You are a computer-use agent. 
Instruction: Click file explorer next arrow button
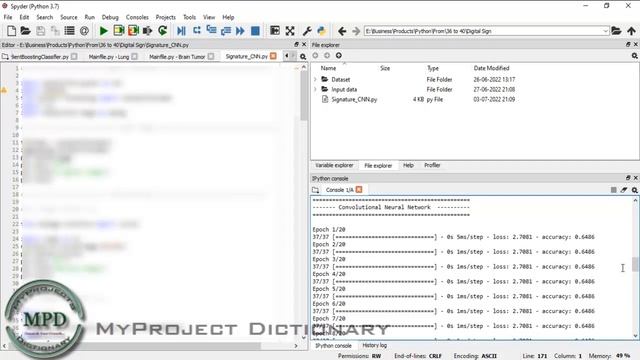coord(327,56)
